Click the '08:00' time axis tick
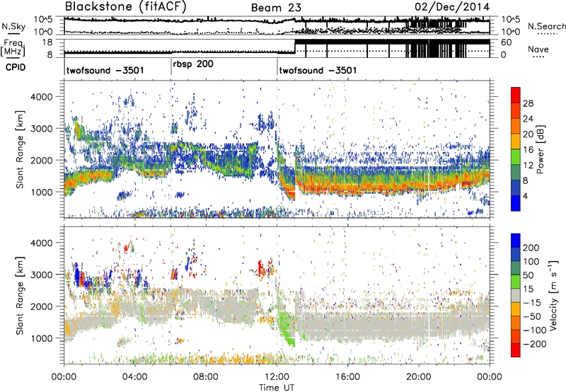The height and width of the screenshot is (392, 566). click(206, 377)
